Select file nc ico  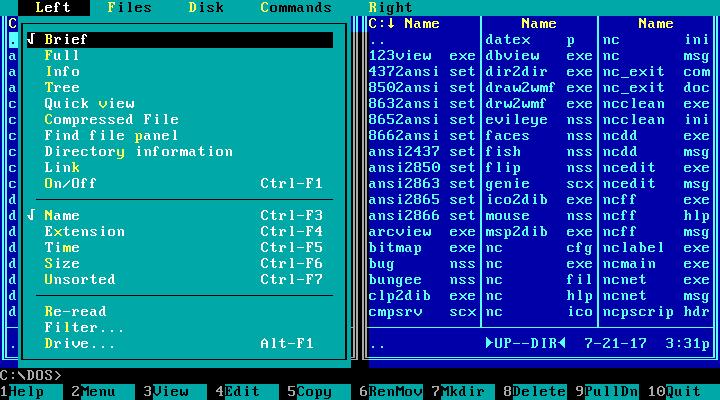coord(540,311)
